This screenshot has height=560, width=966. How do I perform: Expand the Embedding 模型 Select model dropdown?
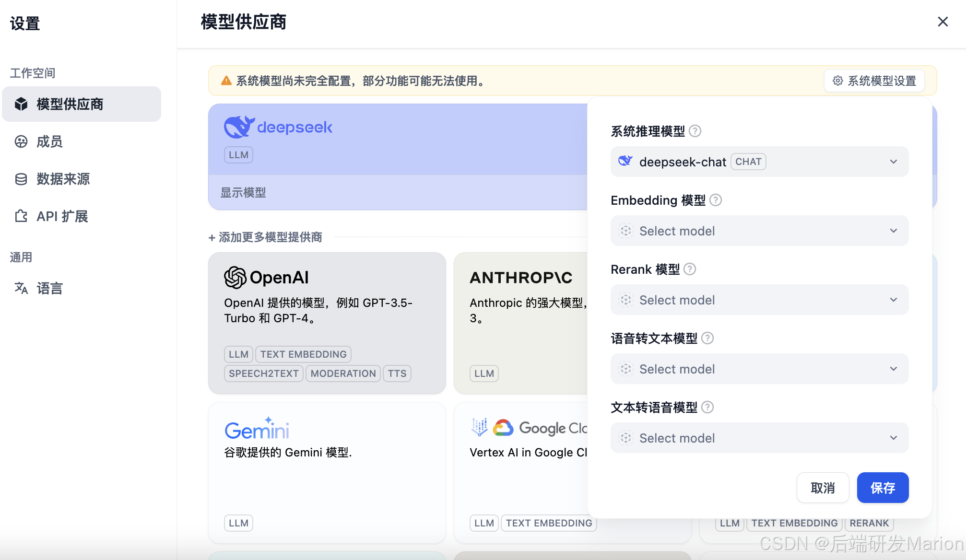tap(759, 231)
